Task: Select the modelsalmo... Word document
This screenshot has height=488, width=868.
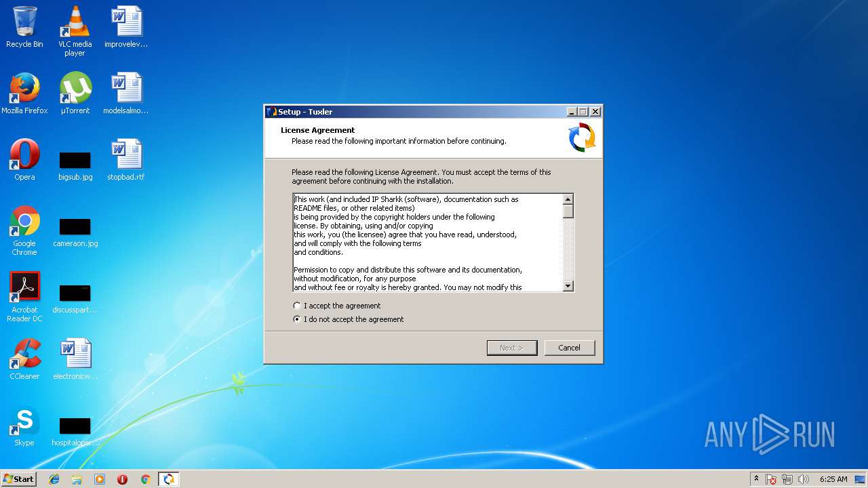Action: click(126, 94)
